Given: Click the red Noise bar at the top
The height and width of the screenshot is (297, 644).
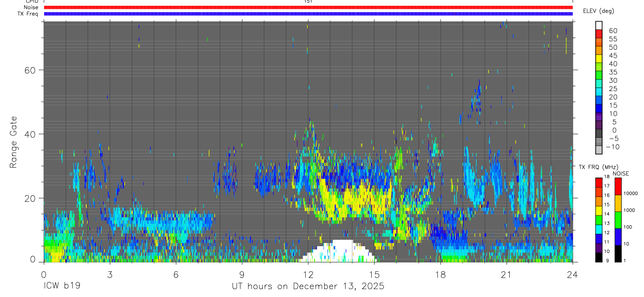Looking at the screenshot, I should pyautogui.click(x=308, y=7).
